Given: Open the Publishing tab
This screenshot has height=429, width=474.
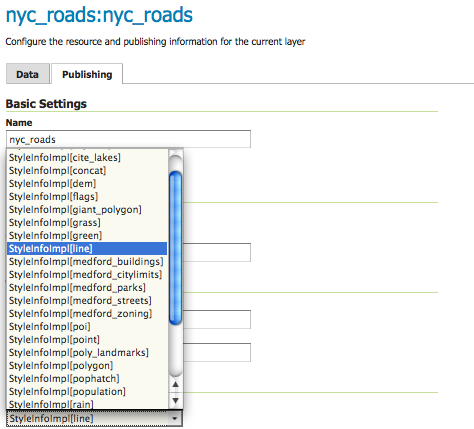Looking at the screenshot, I should click(x=87, y=74).
